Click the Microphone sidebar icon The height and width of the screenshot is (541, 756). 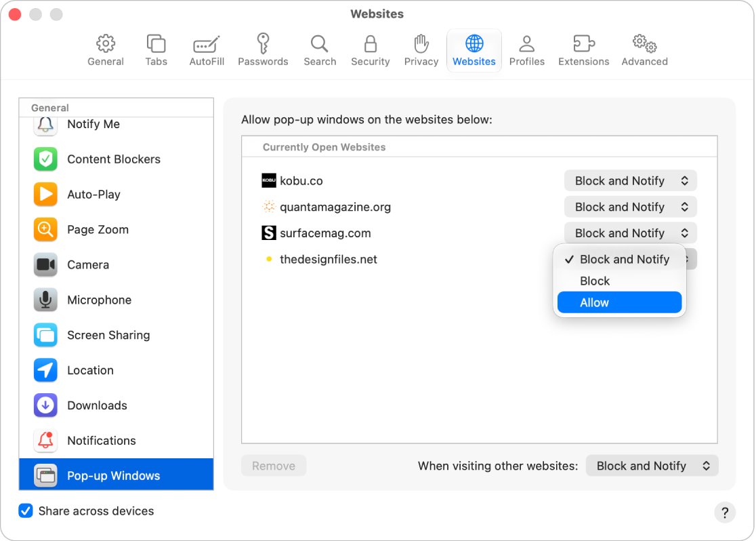tap(45, 300)
